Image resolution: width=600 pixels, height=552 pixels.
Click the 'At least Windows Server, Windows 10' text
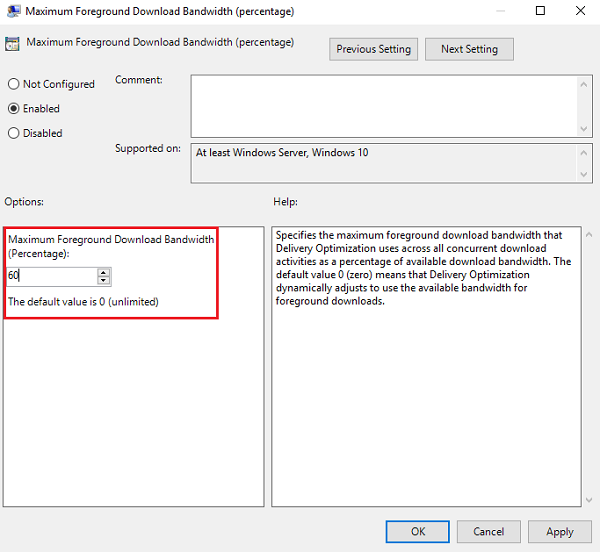click(282, 153)
